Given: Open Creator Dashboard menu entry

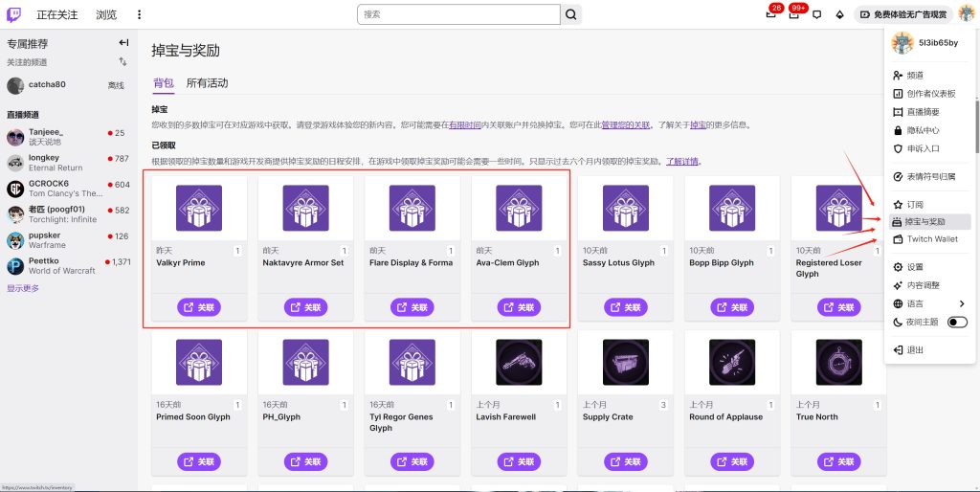Looking at the screenshot, I should pyautogui.click(x=930, y=94).
